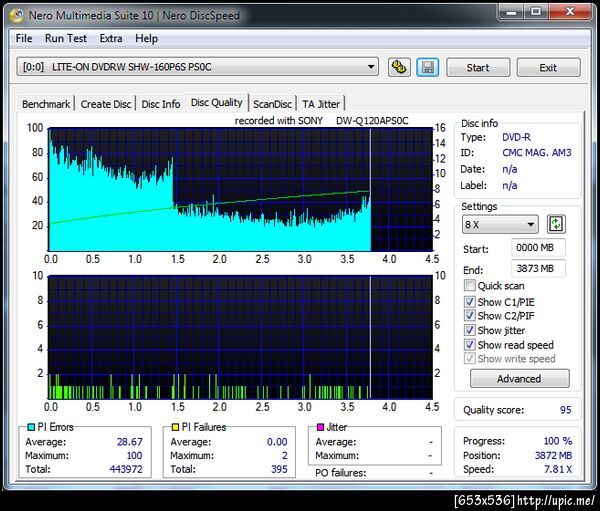Toggle Show jitter checkbox
The width and height of the screenshot is (600, 511).
pos(470,330)
